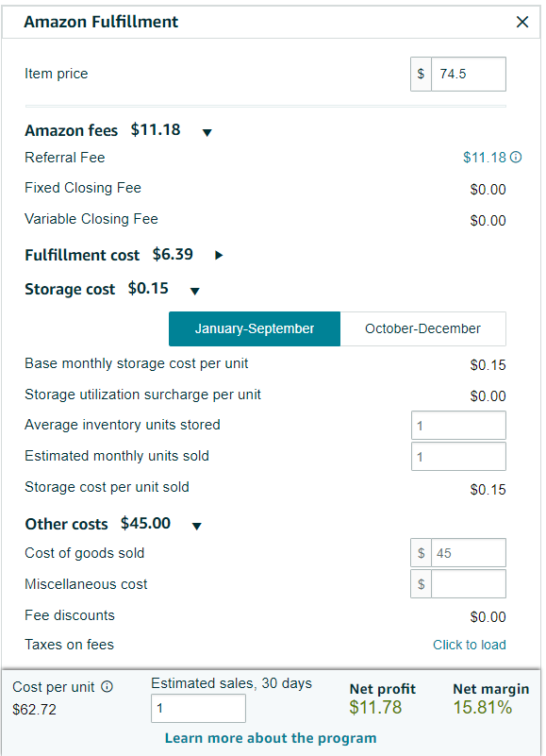Switch to October-December storage period
546x756 pixels.
pos(423,328)
